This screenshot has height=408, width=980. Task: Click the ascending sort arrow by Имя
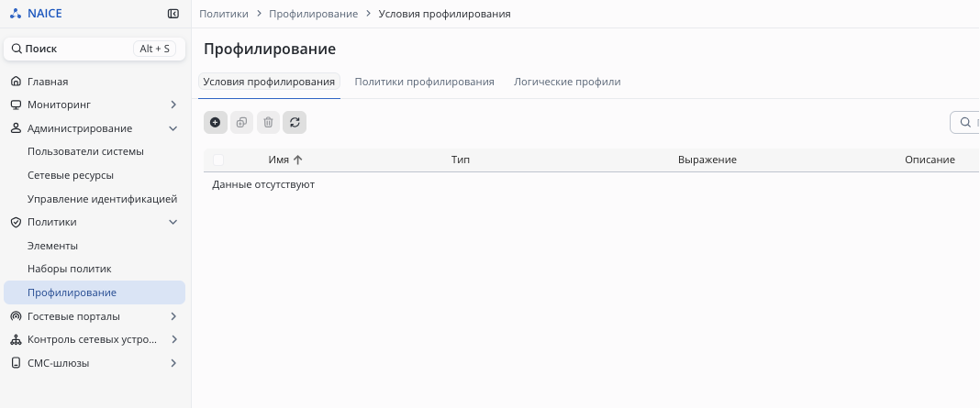297,160
